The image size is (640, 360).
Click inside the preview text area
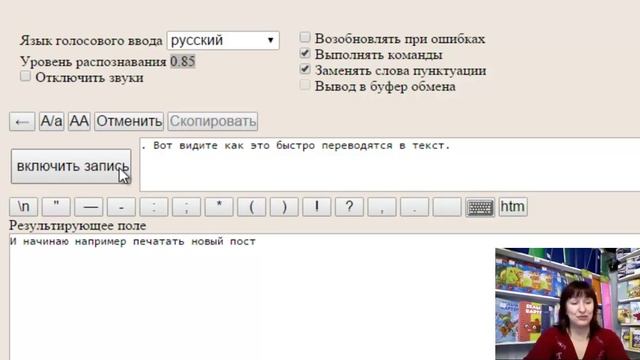click(390, 164)
